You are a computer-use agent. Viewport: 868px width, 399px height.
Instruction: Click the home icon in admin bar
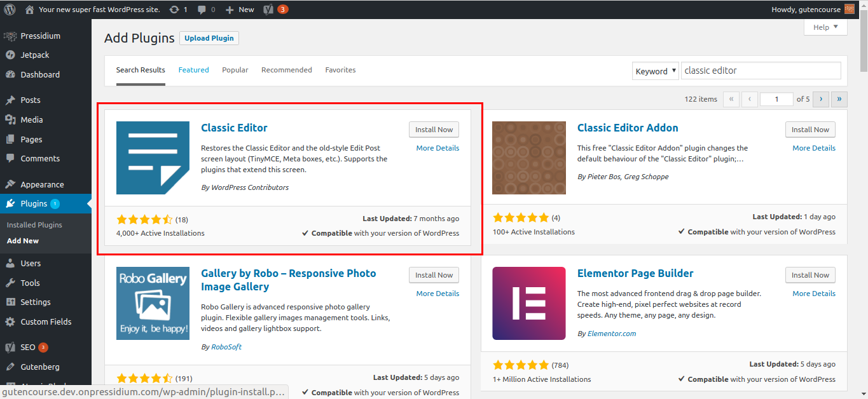tap(29, 10)
